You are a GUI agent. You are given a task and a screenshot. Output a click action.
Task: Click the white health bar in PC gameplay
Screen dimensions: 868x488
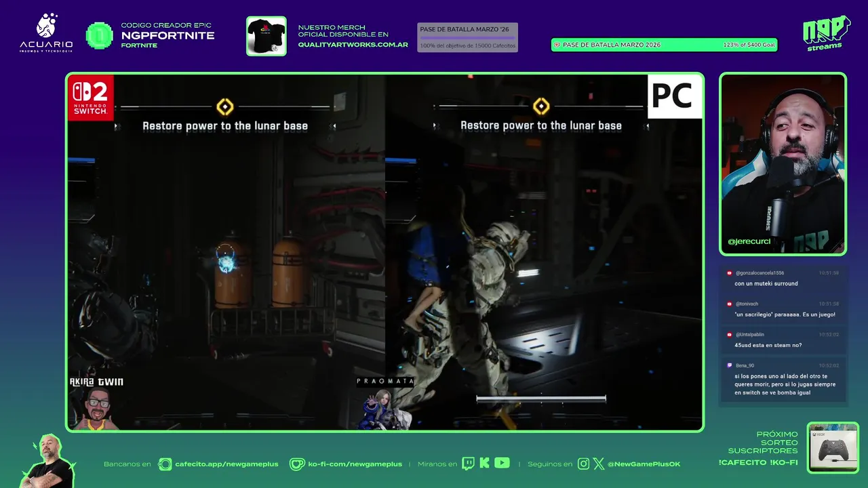pos(541,399)
